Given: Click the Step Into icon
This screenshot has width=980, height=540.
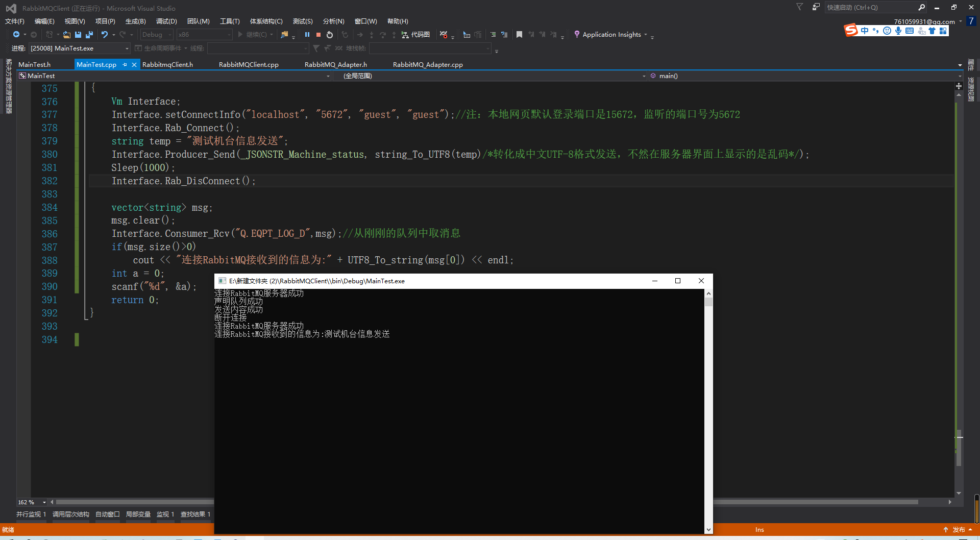Looking at the screenshot, I should tap(372, 35).
